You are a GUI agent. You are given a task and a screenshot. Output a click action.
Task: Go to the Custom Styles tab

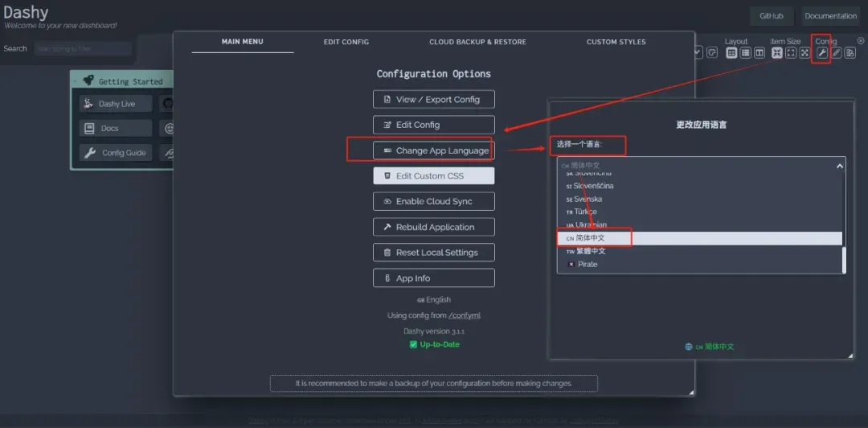click(616, 42)
